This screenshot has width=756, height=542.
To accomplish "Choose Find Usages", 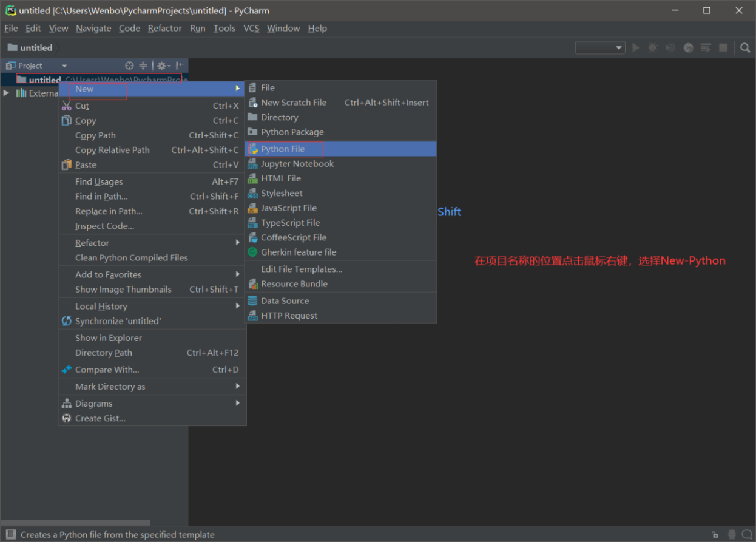I will pyautogui.click(x=152, y=181).
